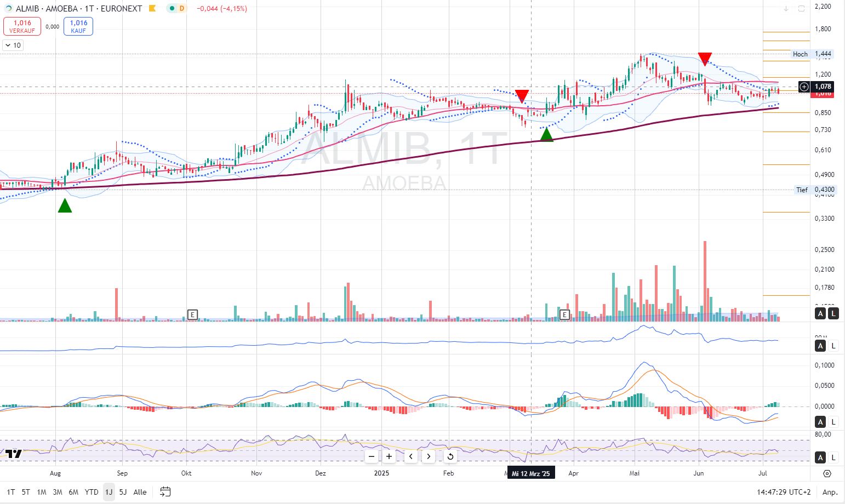Click the zoom out minus button

372,456
